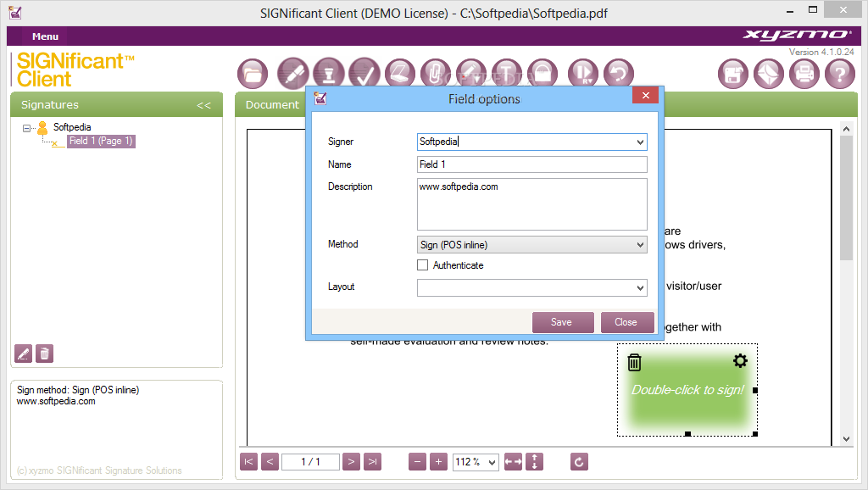Click the Close button in Field options

pyautogui.click(x=627, y=322)
